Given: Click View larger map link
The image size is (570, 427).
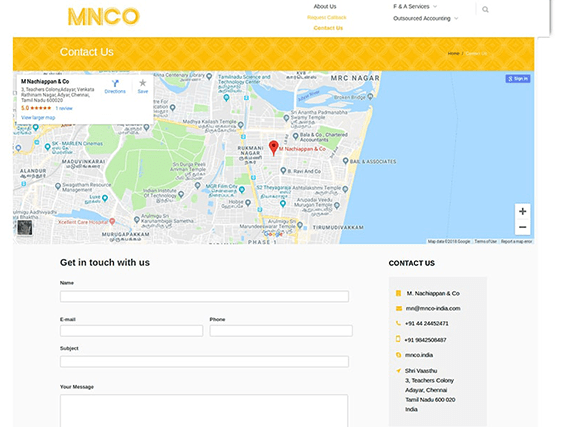Looking at the screenshot, I should click(x=38, y=117).
